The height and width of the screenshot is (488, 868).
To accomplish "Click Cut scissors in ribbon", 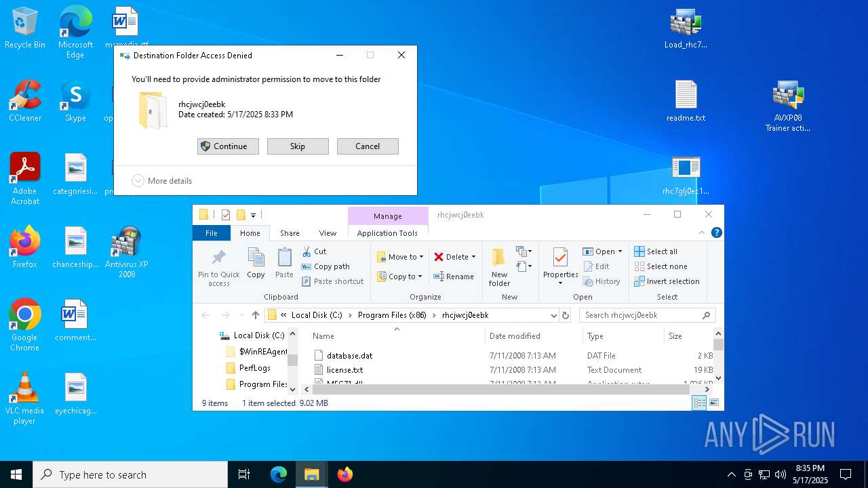I will click(x=307, y=251).
